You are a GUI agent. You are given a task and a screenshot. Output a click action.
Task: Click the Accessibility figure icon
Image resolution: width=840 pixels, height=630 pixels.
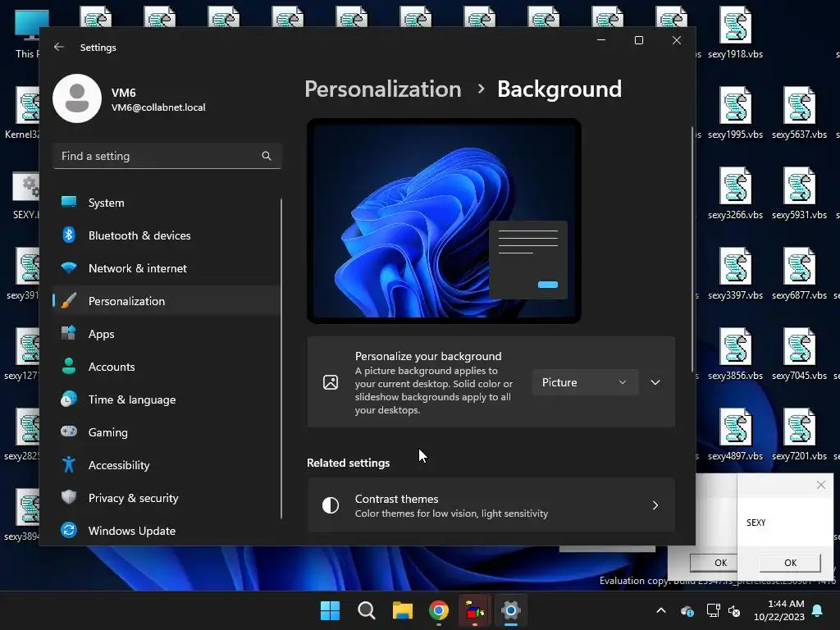tap(69, 464)
